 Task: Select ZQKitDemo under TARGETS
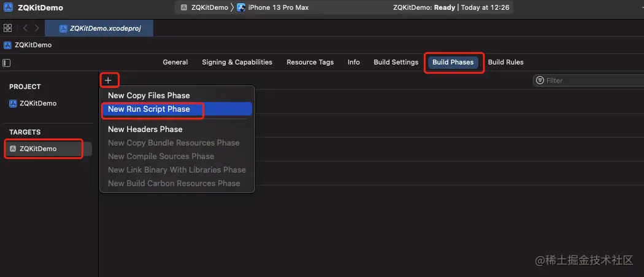click(48, 149)
